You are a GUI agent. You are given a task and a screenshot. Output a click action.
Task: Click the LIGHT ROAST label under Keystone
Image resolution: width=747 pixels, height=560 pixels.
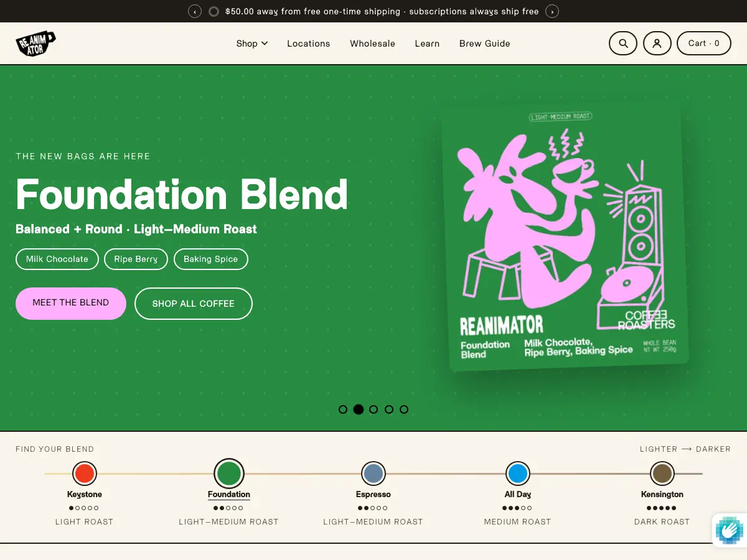click(x=85, y=522)
